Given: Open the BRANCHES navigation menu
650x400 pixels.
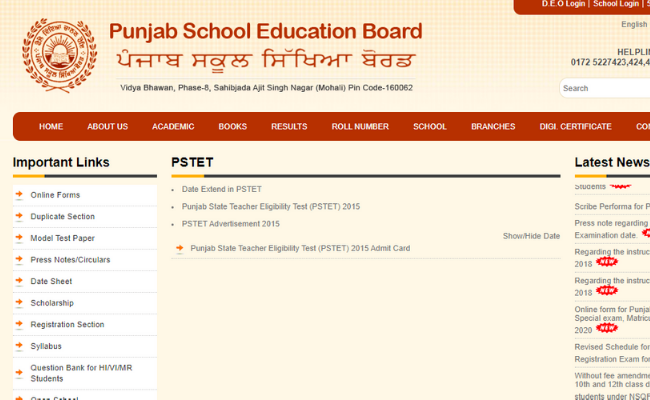Looking at the screenshot, I should pos(493,127).
